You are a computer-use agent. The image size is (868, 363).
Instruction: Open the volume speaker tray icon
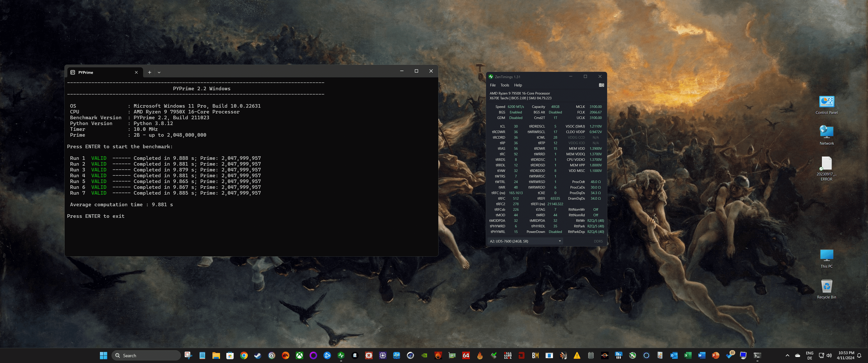pos(829,355)
